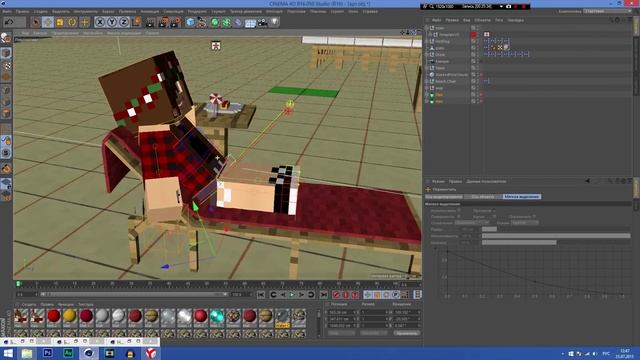Image resolution: width=640 pixels, height=360 pixels.
Task: Open viewport Камеры menu
Action: (40, 33)
